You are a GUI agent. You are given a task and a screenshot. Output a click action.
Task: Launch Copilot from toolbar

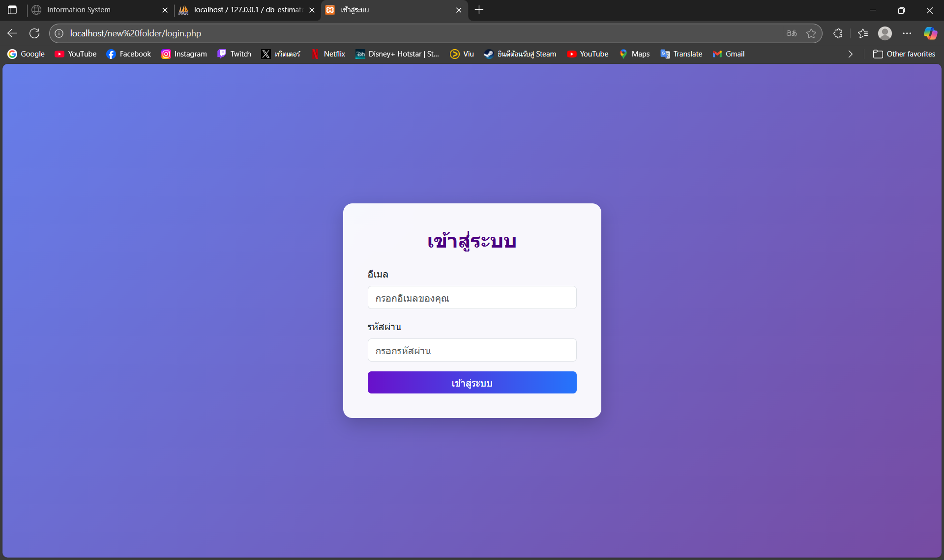[930, 33]
